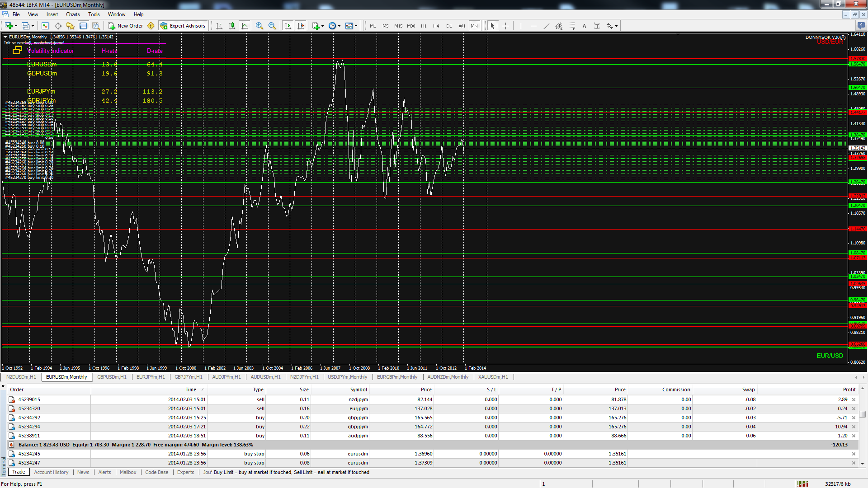The width and height of the screenshot is (868, 488).
Task: Expand arrows objects dropdown
Action: pos(616,26)
